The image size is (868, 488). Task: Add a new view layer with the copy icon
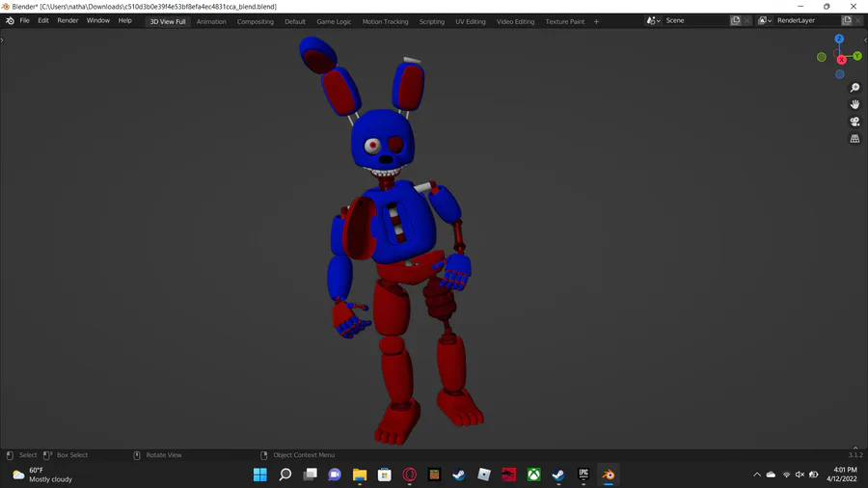(847, 20)
